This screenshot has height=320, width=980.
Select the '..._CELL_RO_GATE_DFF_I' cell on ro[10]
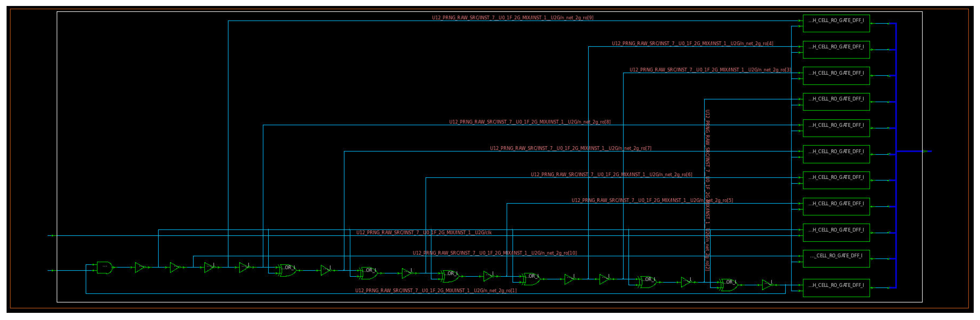coord(836,258)
